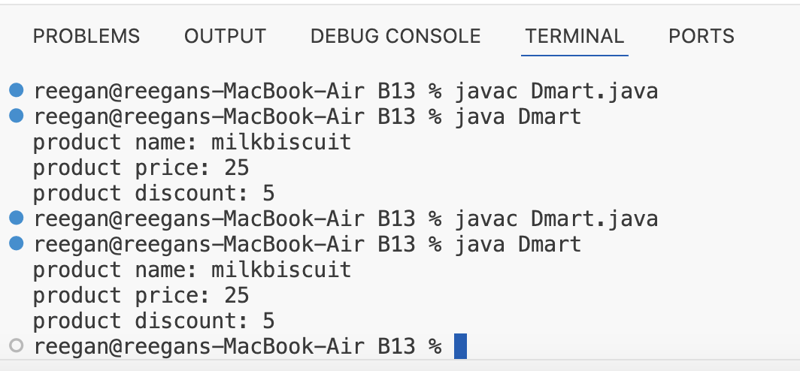Click the blue dot beside first javac command
This screenshot has width=800, height=371.
[x=16, y=90]
